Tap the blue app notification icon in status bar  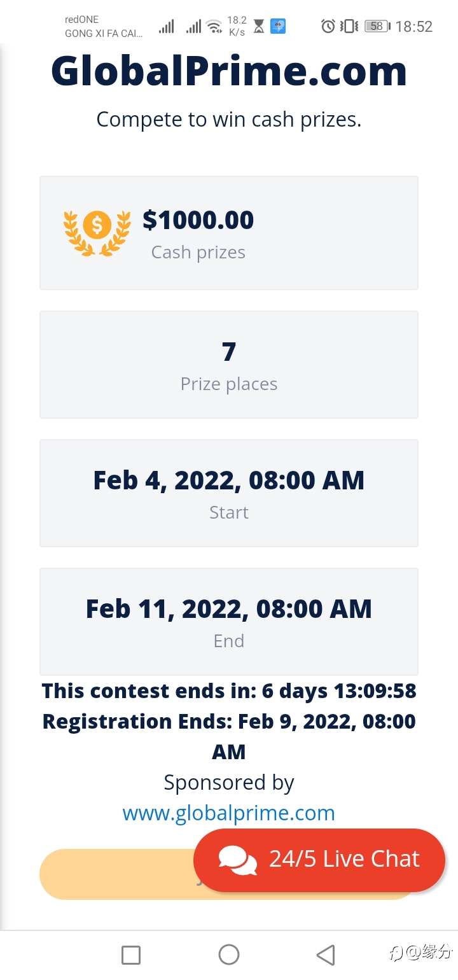[278, 26]
